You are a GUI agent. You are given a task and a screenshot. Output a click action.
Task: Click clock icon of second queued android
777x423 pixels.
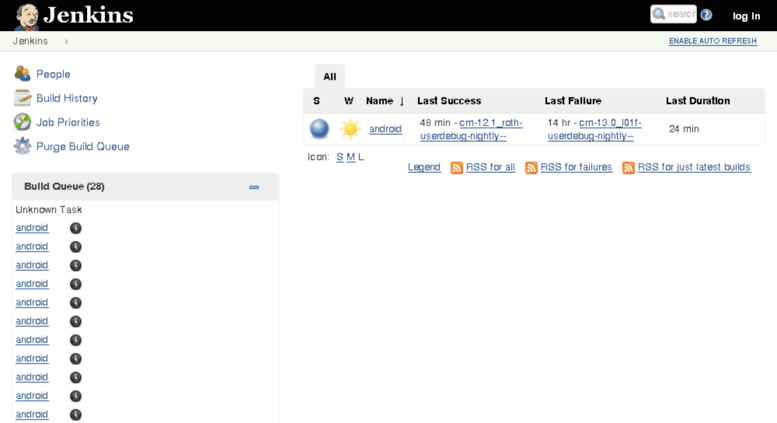(x=75, y=247)
